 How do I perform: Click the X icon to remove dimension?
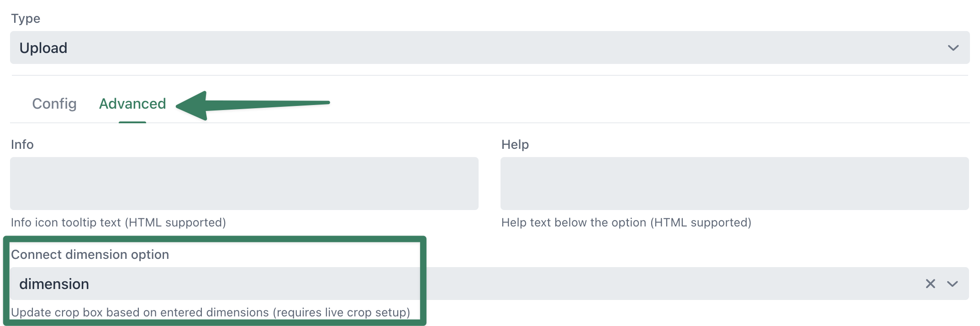(930, 284)
